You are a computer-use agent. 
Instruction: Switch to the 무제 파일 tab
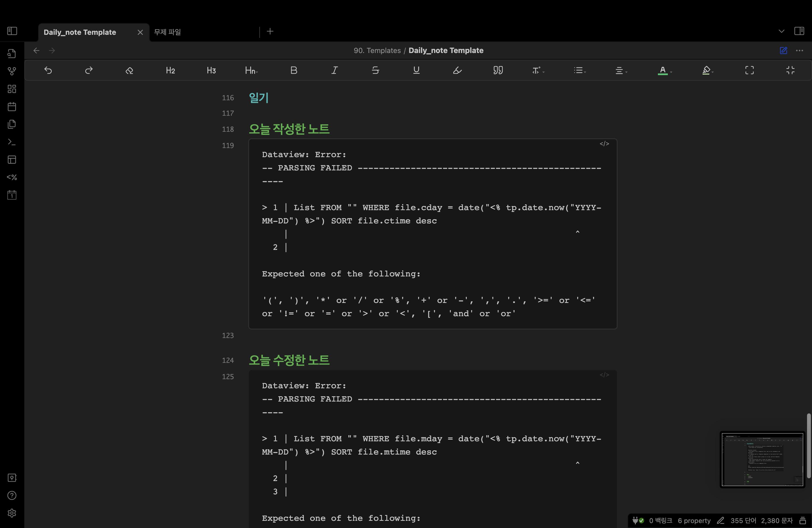(167, 32)
